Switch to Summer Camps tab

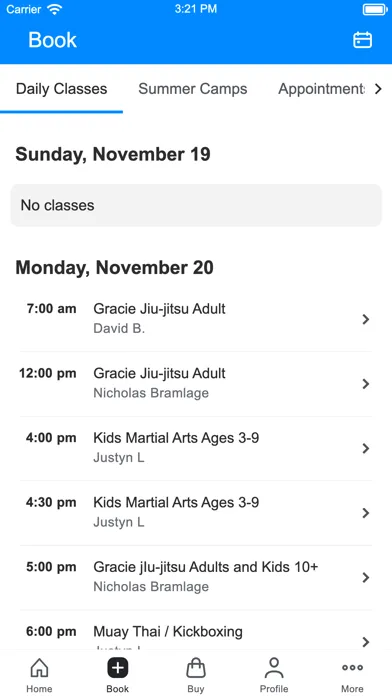(x=193, y=89)
